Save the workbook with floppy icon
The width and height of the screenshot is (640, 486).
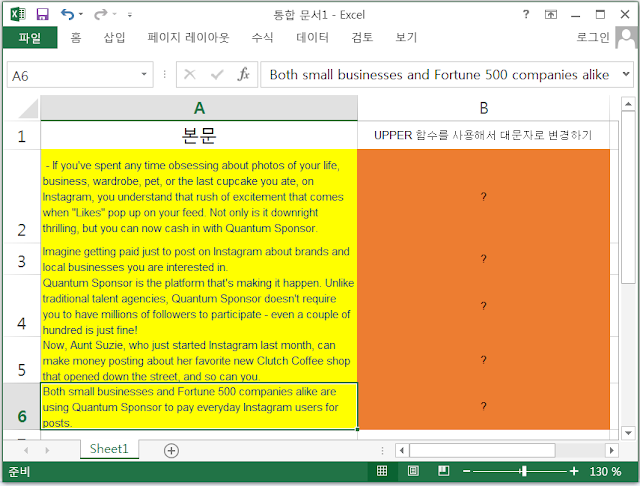[x=42, y=14]
